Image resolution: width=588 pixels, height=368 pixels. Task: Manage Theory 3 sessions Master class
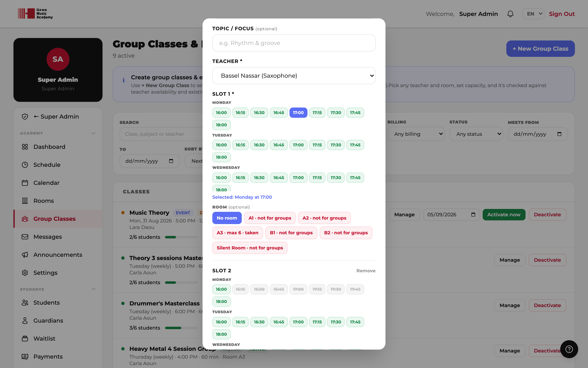point(510,260)
